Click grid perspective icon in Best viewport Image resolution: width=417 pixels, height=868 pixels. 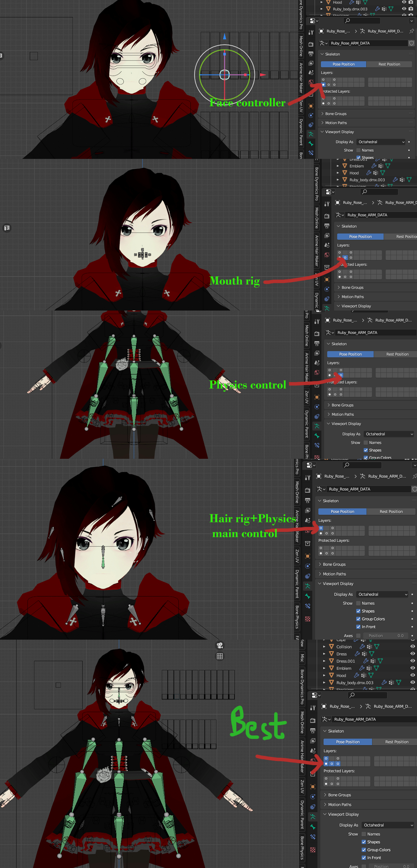pos(220,656)
